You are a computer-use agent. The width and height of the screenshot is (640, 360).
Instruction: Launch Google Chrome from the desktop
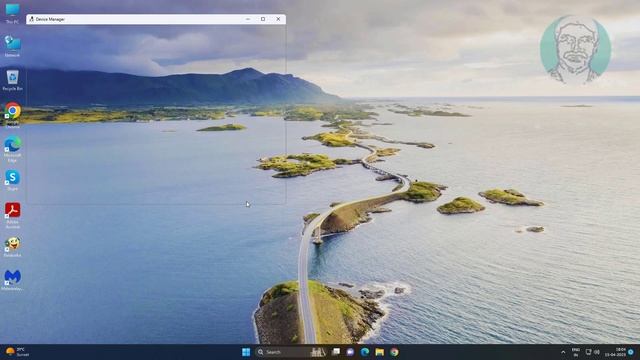(x=12, y=115)
